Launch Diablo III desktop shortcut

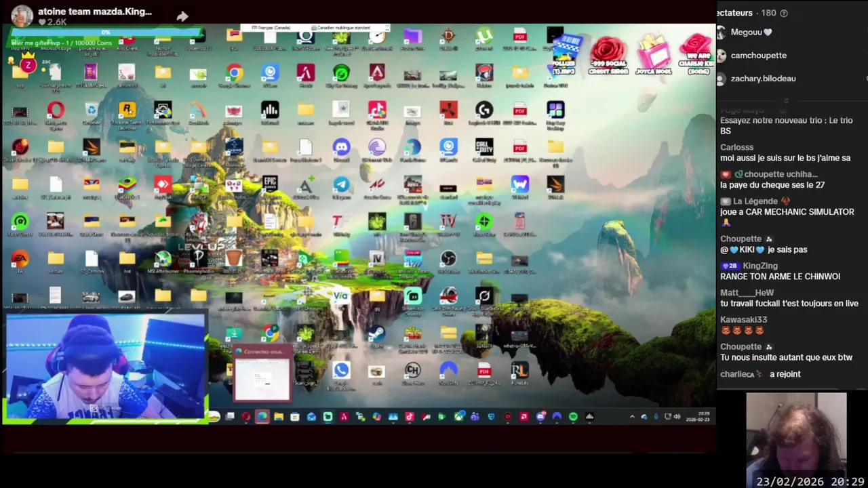click(x=448, y=35)
